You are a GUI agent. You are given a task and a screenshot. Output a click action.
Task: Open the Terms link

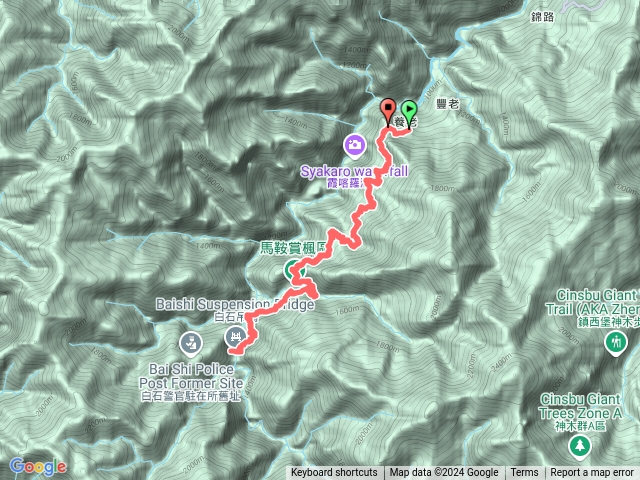pyautogui.click(x=524, y=473)
